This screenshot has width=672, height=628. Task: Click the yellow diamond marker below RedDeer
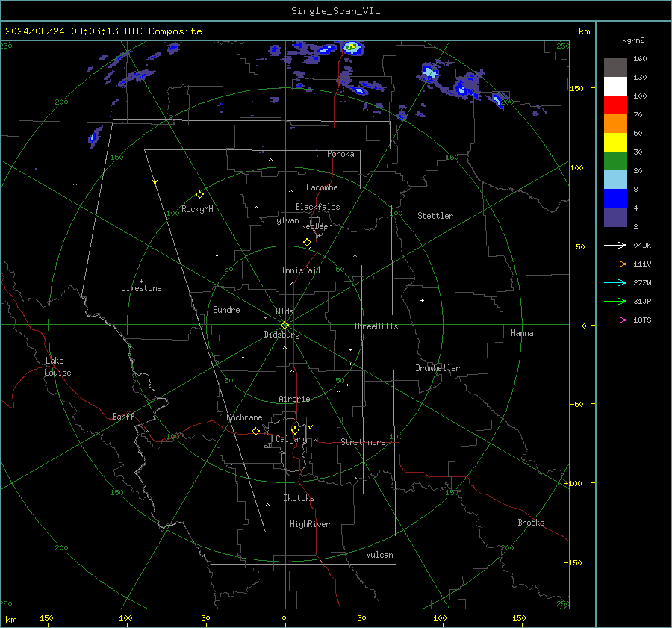click(308, 242)
